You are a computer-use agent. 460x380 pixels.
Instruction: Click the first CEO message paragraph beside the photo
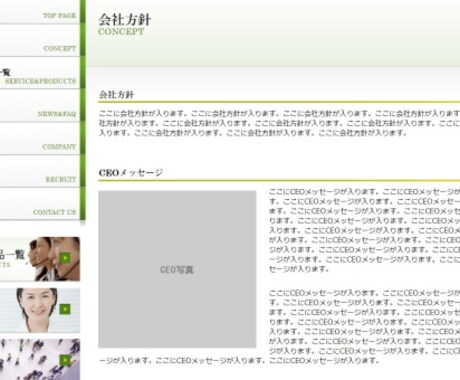coord(364,230)
